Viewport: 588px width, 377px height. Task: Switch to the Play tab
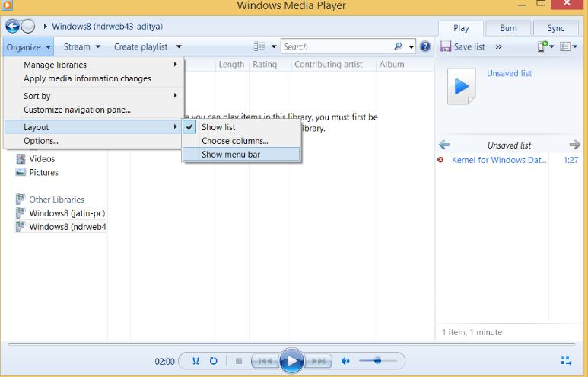click(x=461, y=28)
